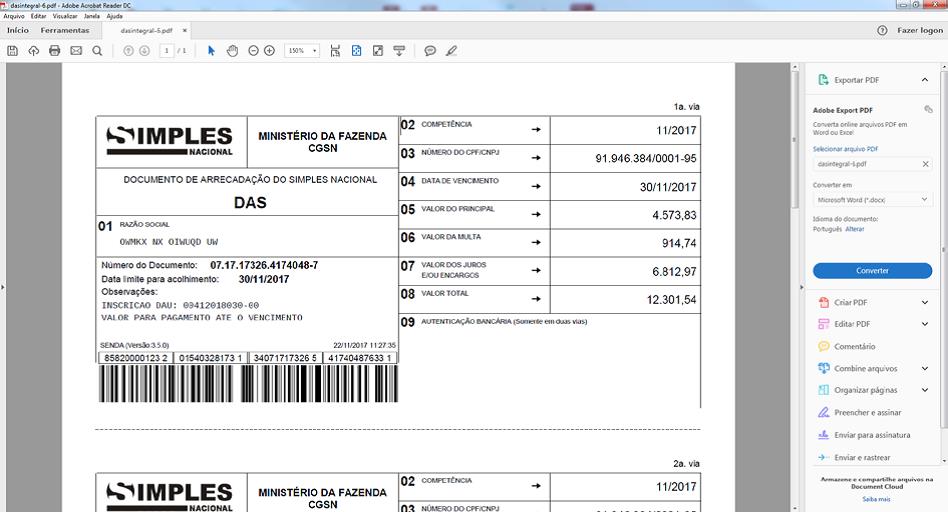The width and height of the screenshot is (948, 512).
Task: Open the search magnifier tool
Action: pyautogui.click(x=97, y=50)
